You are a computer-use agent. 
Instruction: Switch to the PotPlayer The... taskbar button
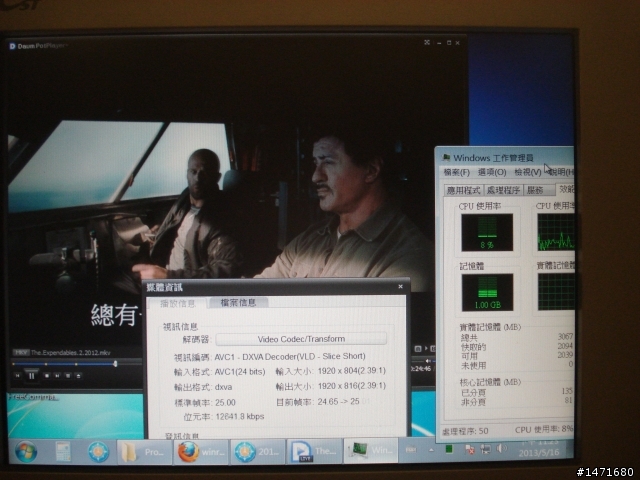click(315, 451)
